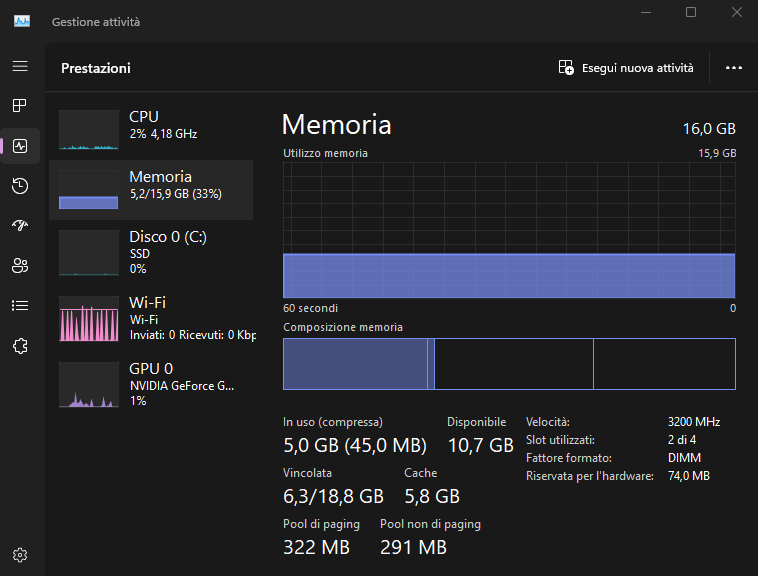This screenshot has height=576, width=758.
Task: Go to Startup apps sidebar icon
Action: click(20, 225)
